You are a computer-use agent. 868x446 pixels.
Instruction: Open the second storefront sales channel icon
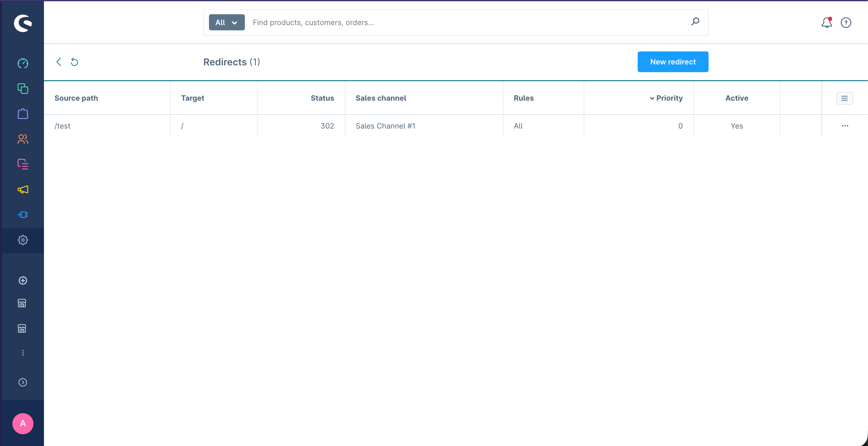pyautogui.click(x=22, y=328)
